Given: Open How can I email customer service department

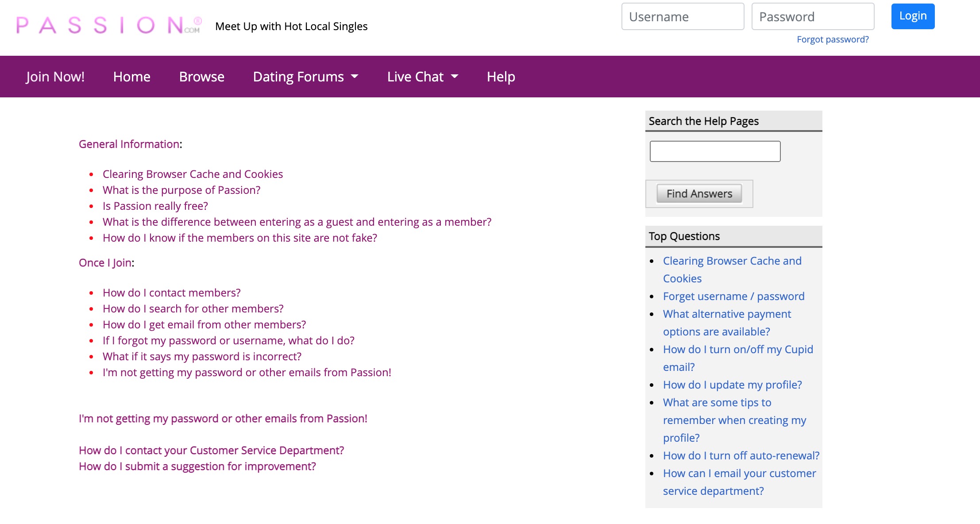Looking at the screenshot, I should (739, 482).
